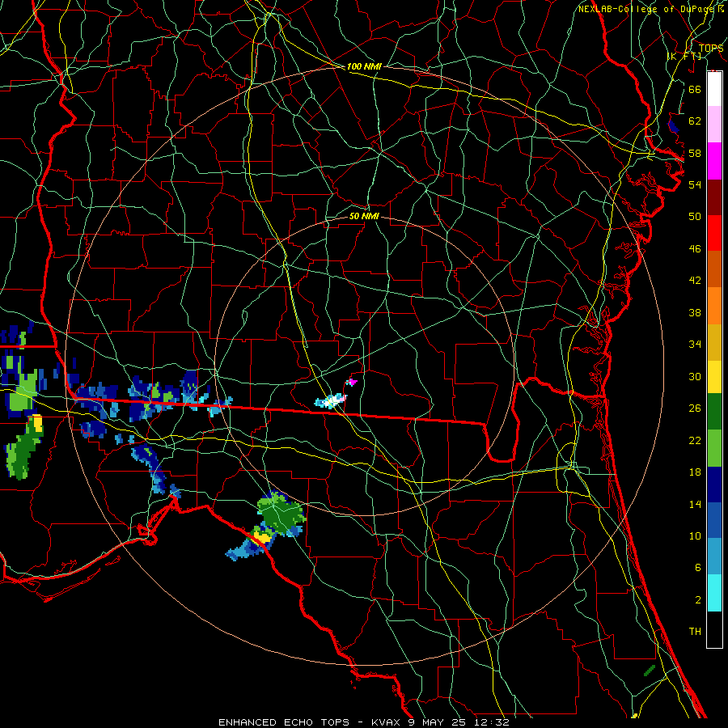Click the legend value '46'

[x=695, y=249]
